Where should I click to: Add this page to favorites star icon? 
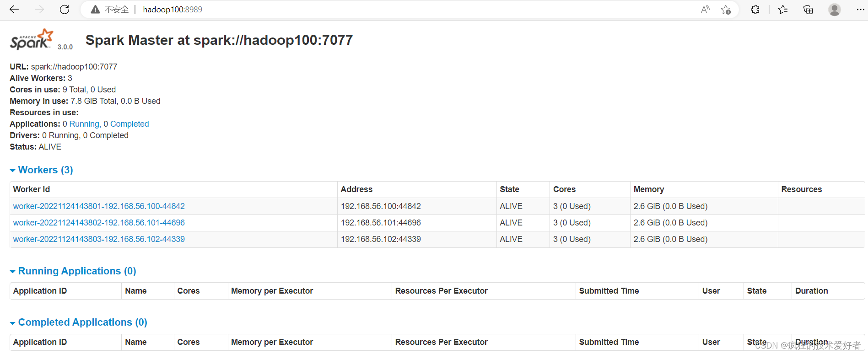[726, 10]
